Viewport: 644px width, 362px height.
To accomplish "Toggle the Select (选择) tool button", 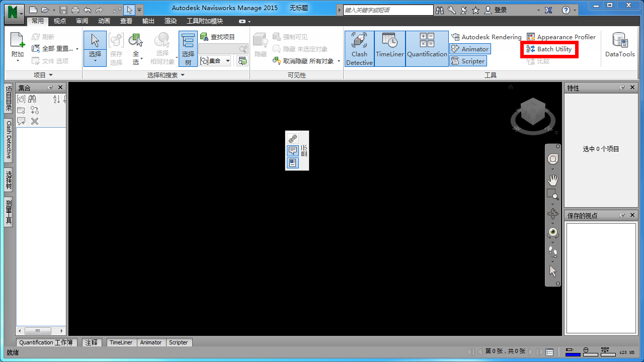I will (95, 49).
